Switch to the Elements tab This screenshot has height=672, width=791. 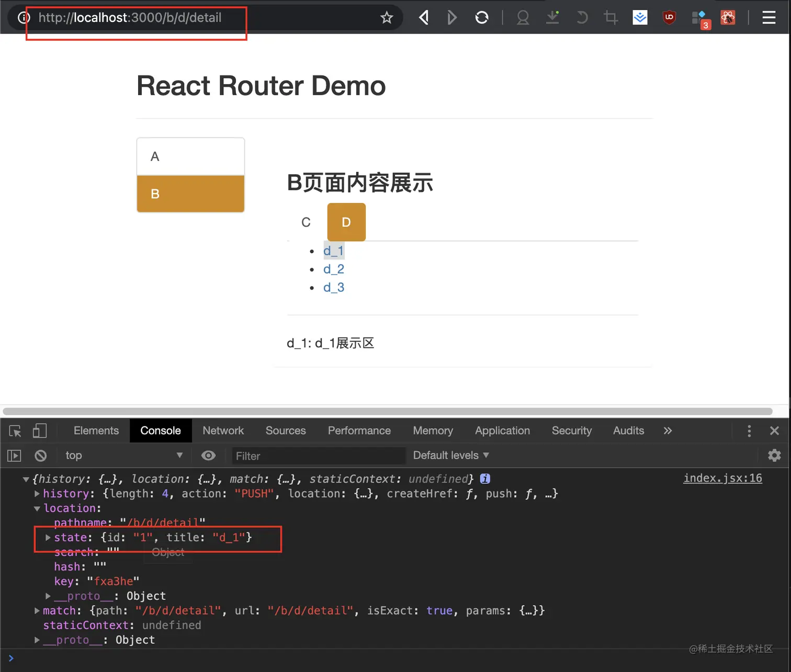pos(96,430)
